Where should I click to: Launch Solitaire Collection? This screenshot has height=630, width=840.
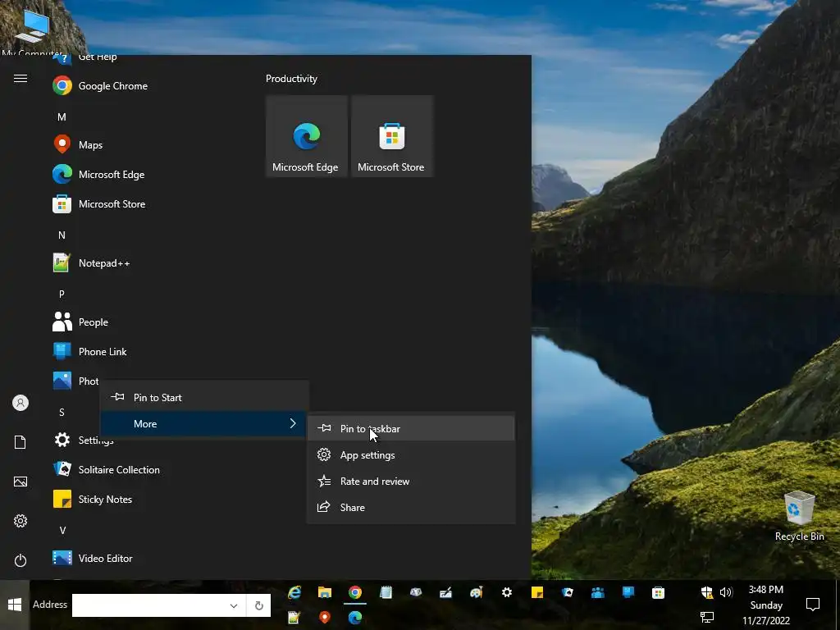point(106,469)
